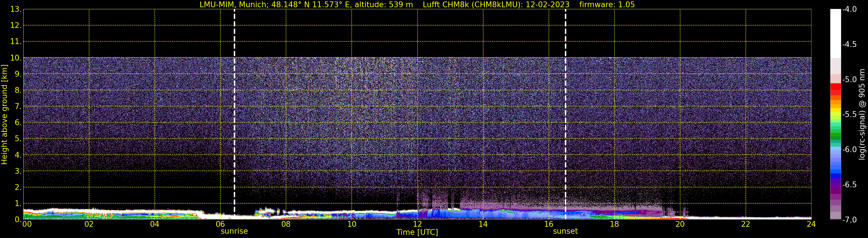
Task: Click the time axis tick label "10"
Action: [x=352, y=224]
